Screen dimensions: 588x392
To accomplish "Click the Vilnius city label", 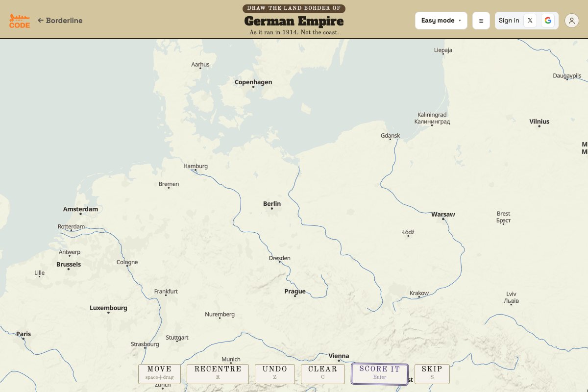I will tap(539, 122).
